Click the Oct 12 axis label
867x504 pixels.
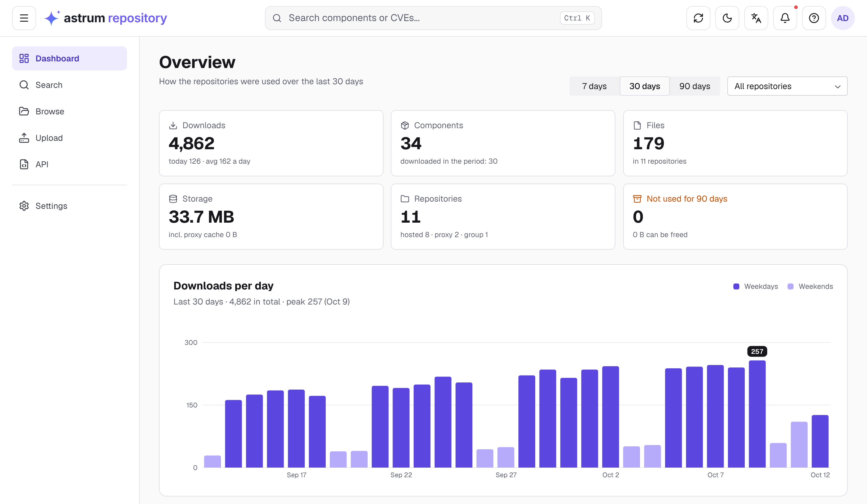click(820, 475)
